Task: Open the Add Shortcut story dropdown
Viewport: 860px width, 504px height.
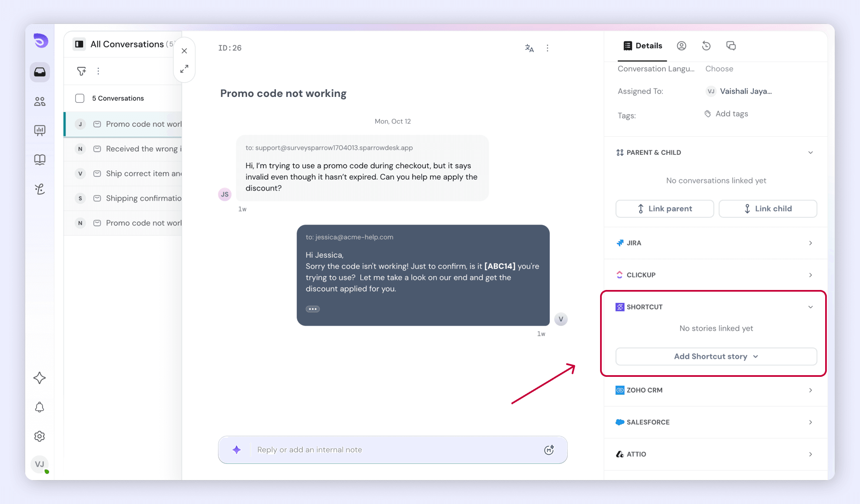Action: coord(716,356)
